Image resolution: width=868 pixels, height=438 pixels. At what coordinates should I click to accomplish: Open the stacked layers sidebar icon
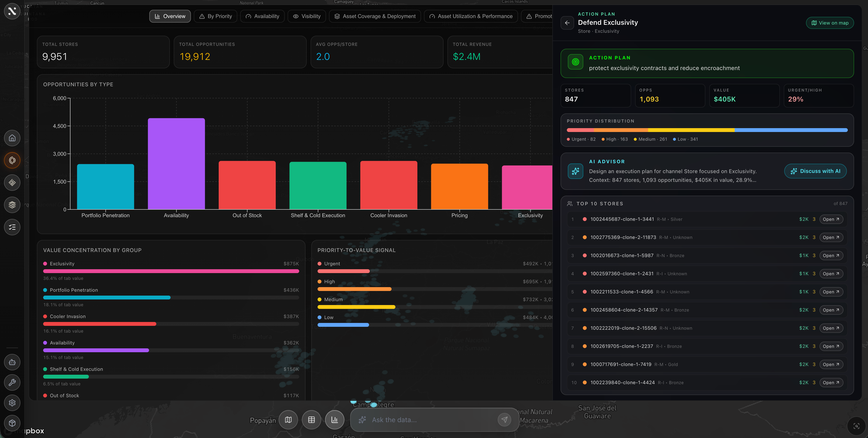tap(12, 205)
